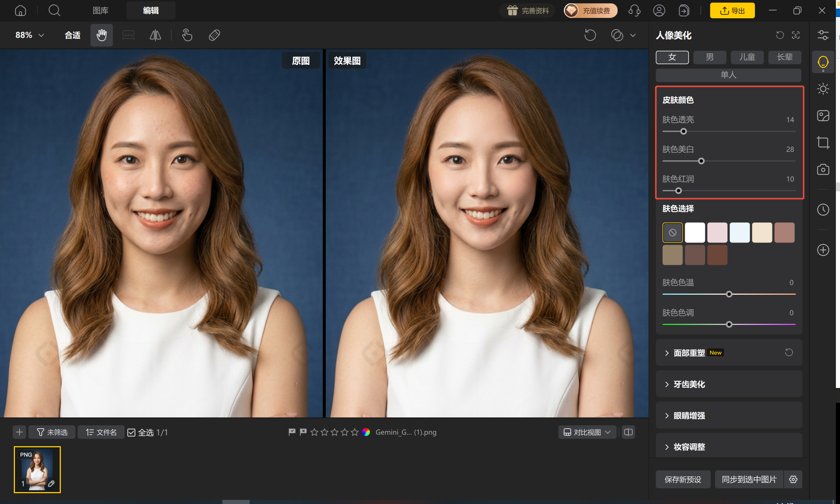Select the hand pan tool
The width and height of the screenshot is (840, 504).
tap(102, 35)
